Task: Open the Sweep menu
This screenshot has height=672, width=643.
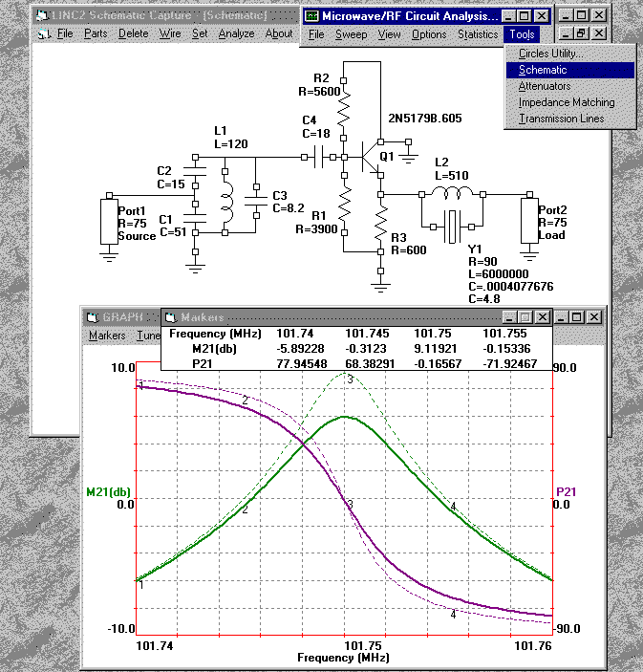Action: tap(351, 34)
